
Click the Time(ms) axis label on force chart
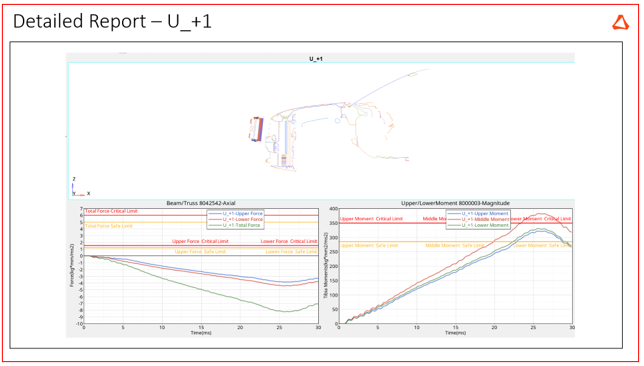[x=201, y=333]
